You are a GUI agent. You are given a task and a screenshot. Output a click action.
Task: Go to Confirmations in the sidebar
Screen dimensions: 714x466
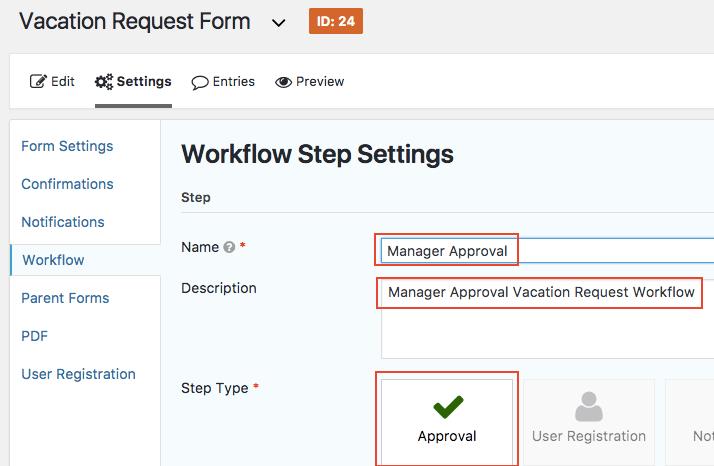tap(67, 184)
